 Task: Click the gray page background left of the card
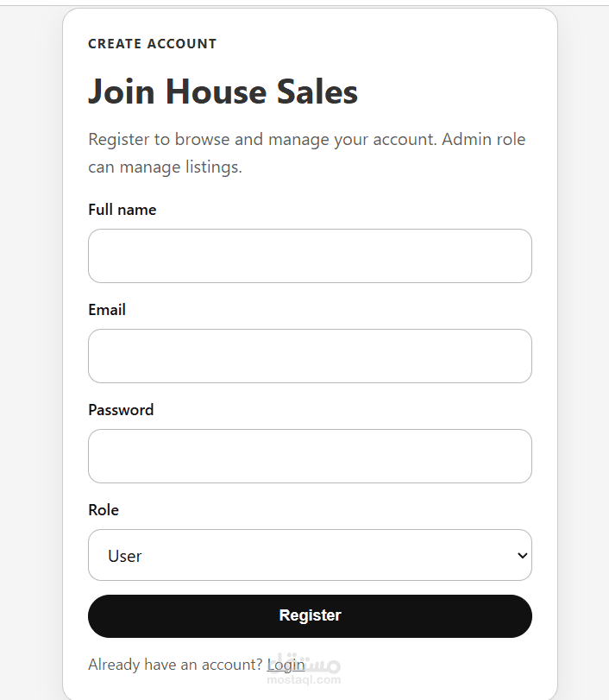[30, 345]
